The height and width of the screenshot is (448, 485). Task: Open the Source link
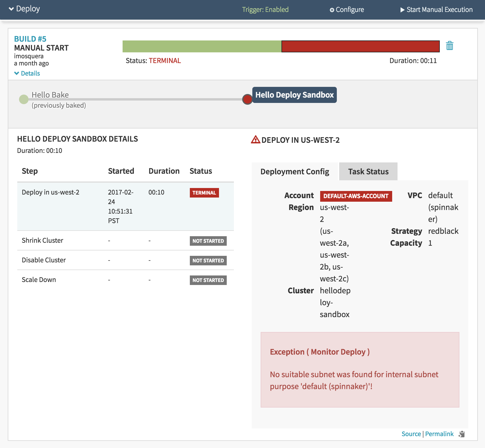point(411,434)
